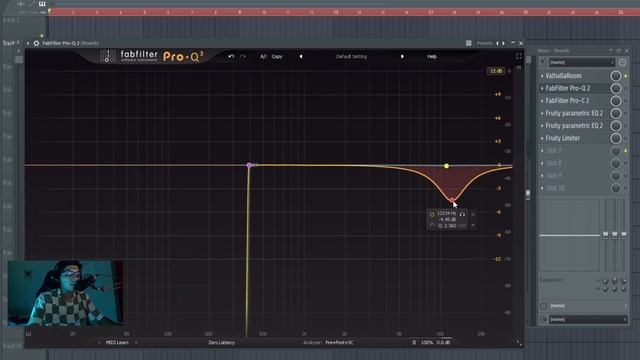Expand the ValhallaRoom slot arrow
The image size is (640, 360).
(542, 76)
